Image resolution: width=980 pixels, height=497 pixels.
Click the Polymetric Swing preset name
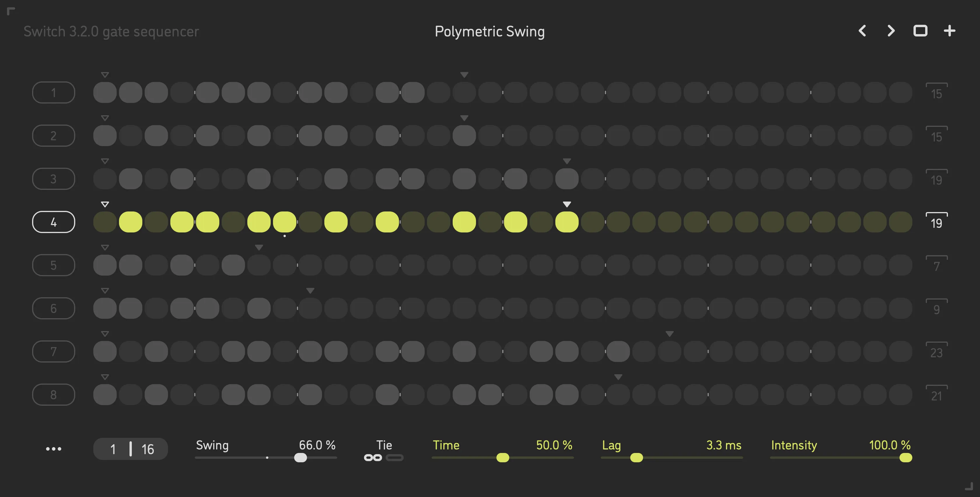coord(490,32)
